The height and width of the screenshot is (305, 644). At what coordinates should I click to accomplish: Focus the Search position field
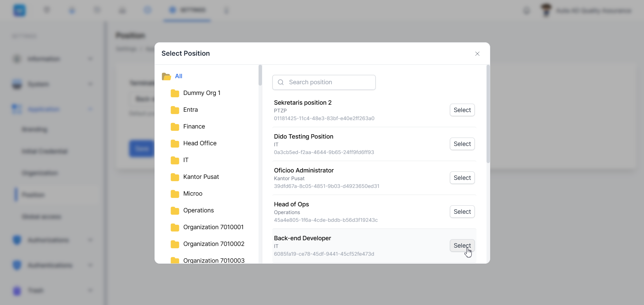(324, 82)
